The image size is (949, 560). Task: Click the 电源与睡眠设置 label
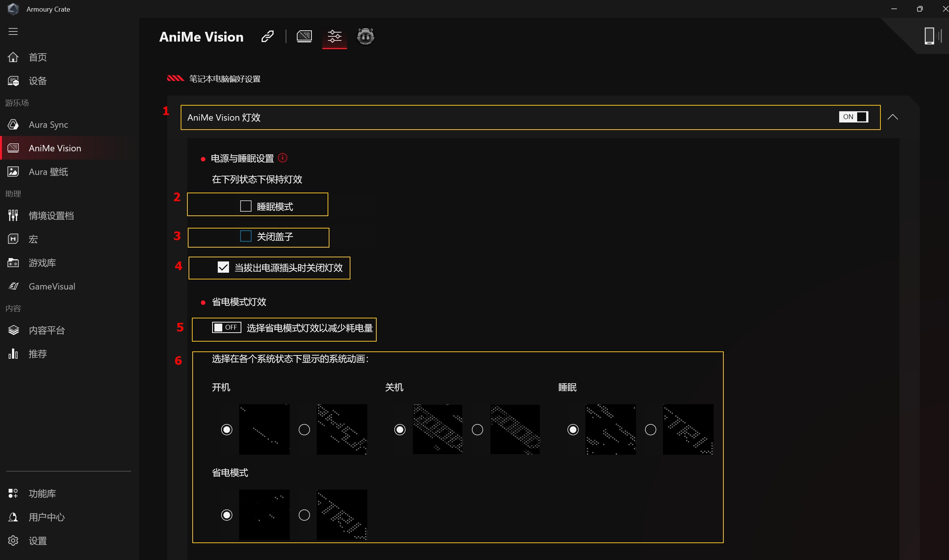[242, 158]
